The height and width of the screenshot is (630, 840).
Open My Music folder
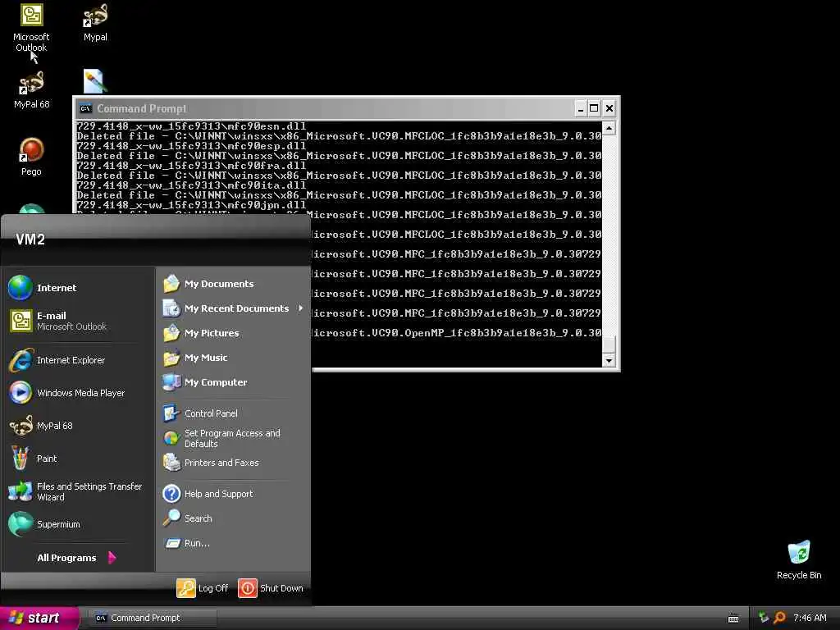(x=234, y=358)
